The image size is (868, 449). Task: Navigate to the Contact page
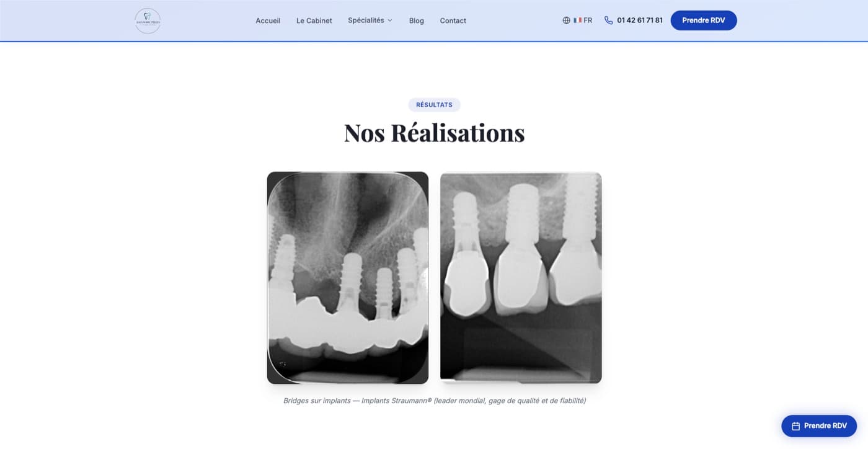(x=453, y=20)
